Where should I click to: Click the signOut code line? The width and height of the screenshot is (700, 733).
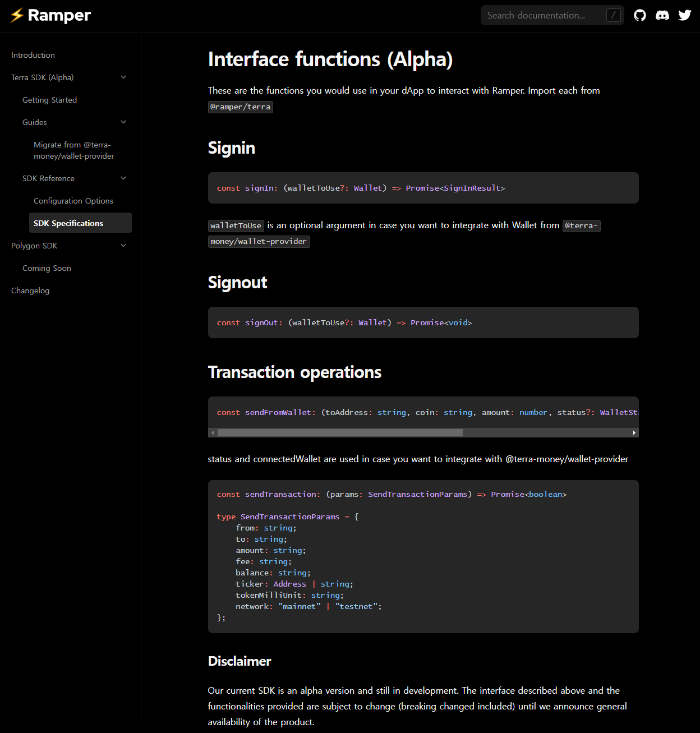click(344, 322)
